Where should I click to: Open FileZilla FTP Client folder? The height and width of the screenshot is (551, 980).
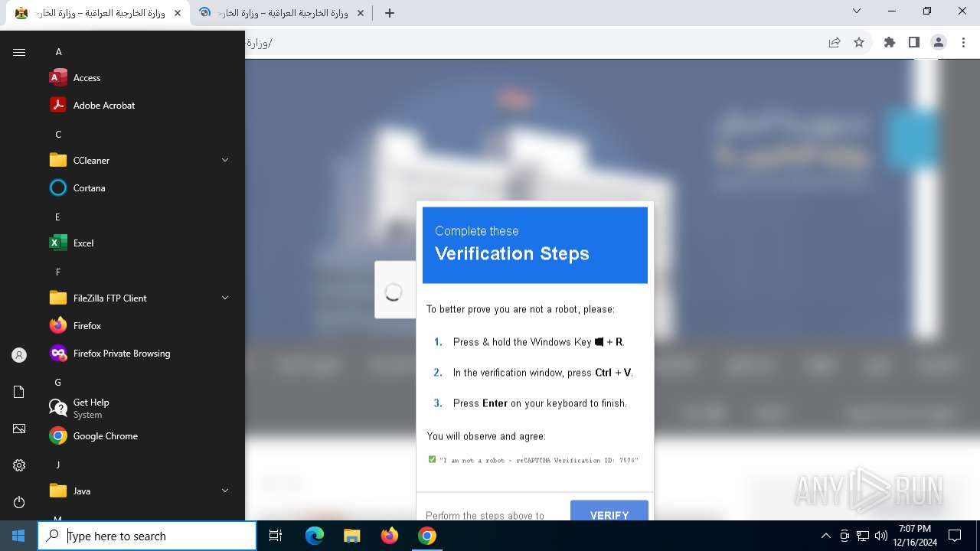click(141, 298)
